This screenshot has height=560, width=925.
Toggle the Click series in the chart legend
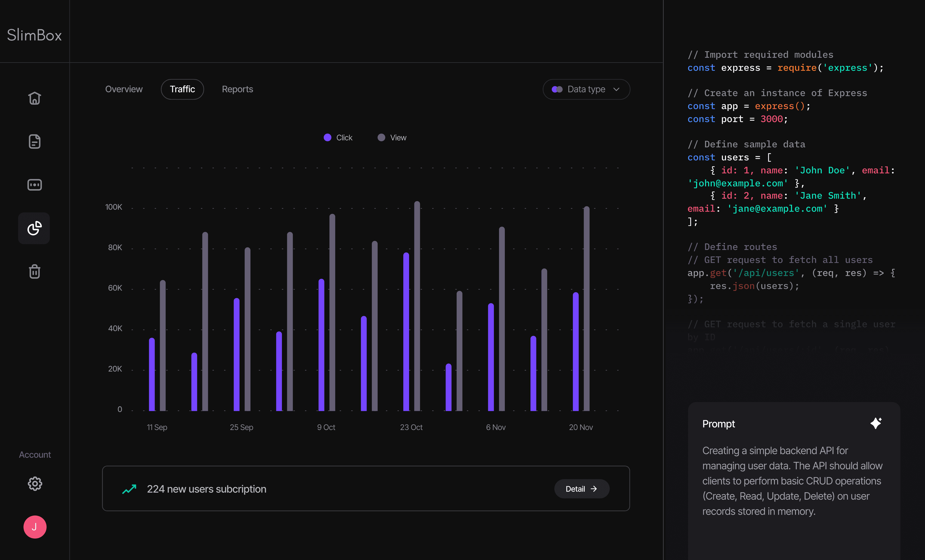337,137
